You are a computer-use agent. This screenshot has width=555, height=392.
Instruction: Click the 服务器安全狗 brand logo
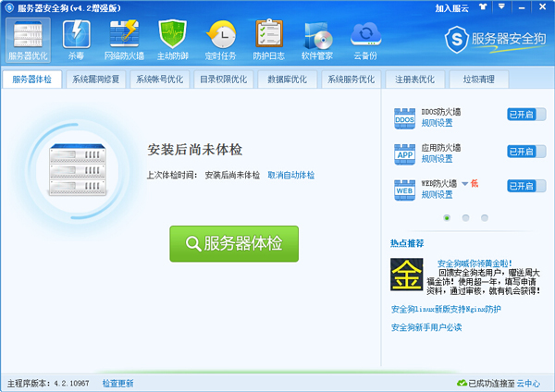coord(495,40)
